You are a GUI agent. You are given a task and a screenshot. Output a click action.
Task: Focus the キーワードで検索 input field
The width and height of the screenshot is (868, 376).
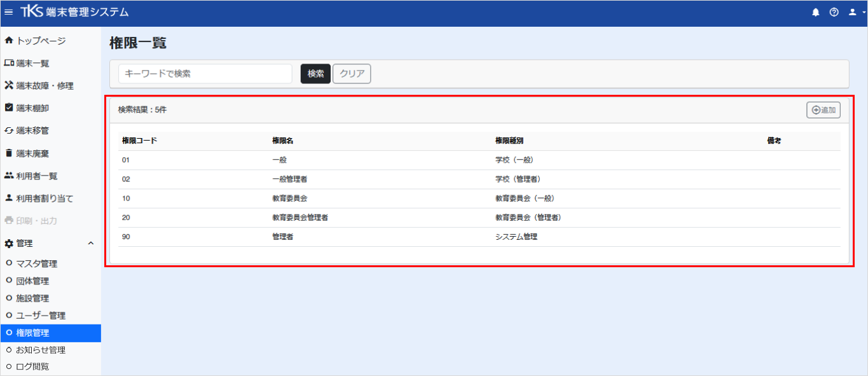coord(205,74)
